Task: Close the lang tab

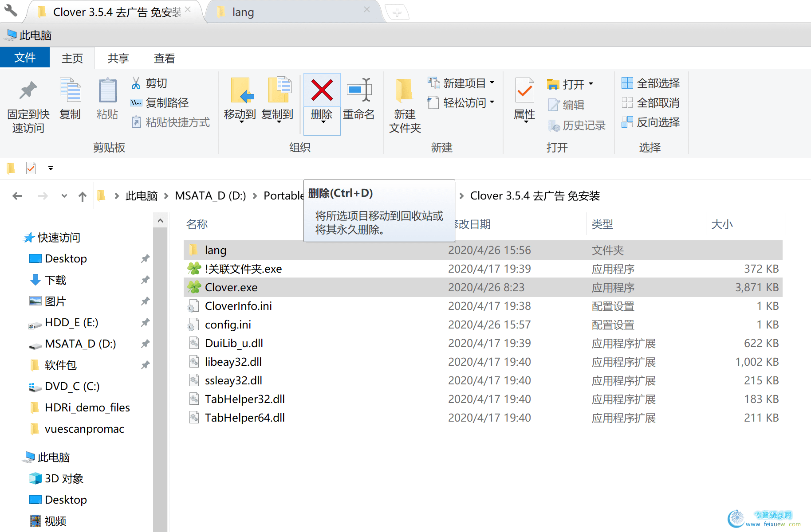Action: coord(366,9)
